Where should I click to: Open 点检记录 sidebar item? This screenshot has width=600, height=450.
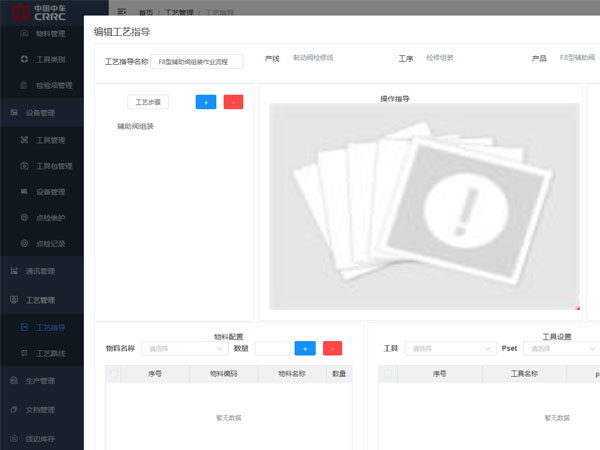(50, 243)
